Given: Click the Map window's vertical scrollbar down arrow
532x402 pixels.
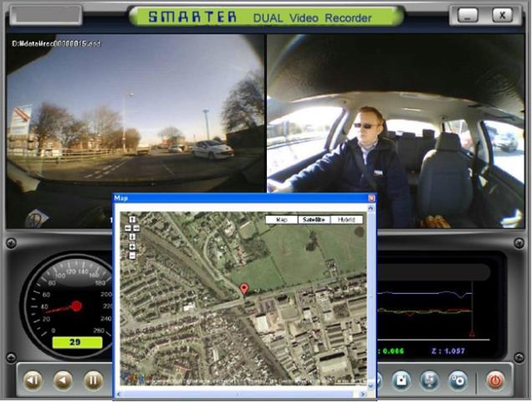Looking at the screenshot, I should pyautogui.click(x=371, y=385).
